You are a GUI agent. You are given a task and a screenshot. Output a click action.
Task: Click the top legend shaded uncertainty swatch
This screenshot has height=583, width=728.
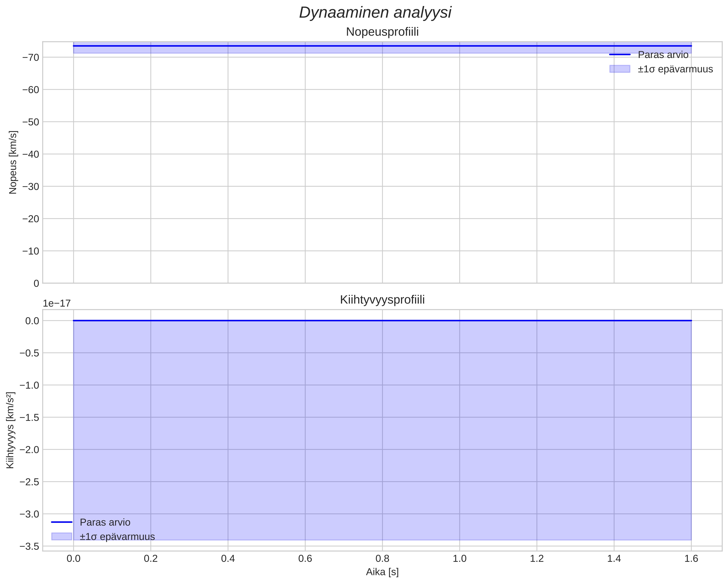point(620,69)
